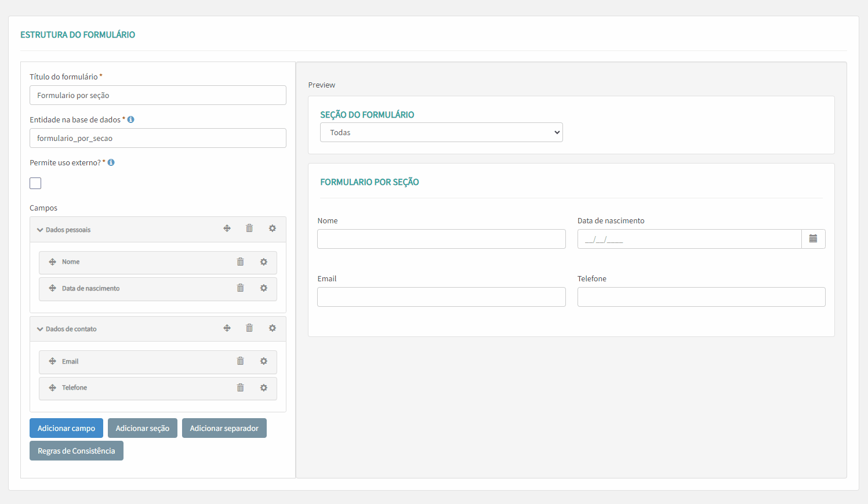Toggle the Permite uso externo checkbox
This screenshot has width=868, height=504.
(35, 183)
